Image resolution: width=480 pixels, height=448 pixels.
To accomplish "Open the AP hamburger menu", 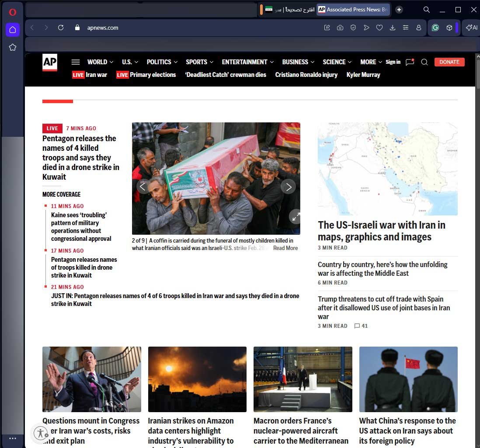I will tap(76, 62).
